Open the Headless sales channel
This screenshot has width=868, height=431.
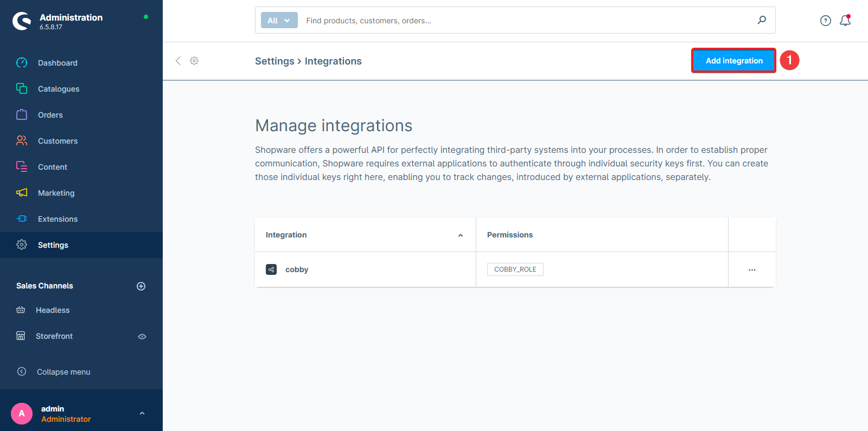pyautogui.click(x=53, y=310)
